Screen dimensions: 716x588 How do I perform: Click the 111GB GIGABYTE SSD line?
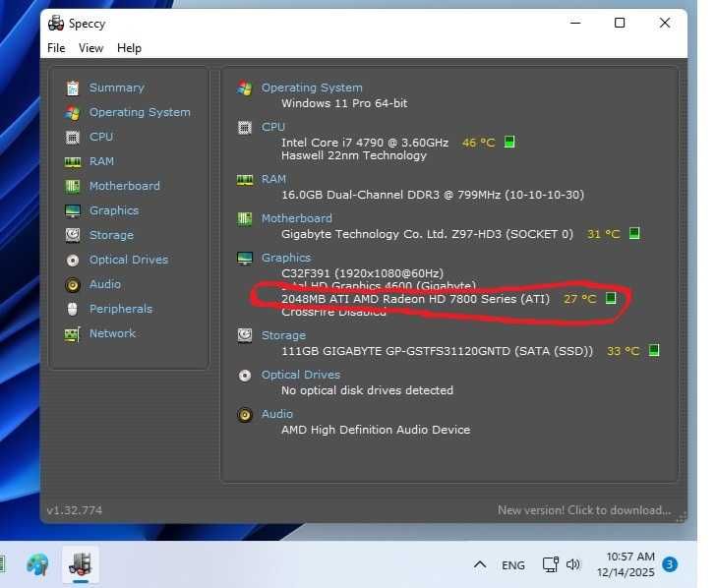pos(437,351)
